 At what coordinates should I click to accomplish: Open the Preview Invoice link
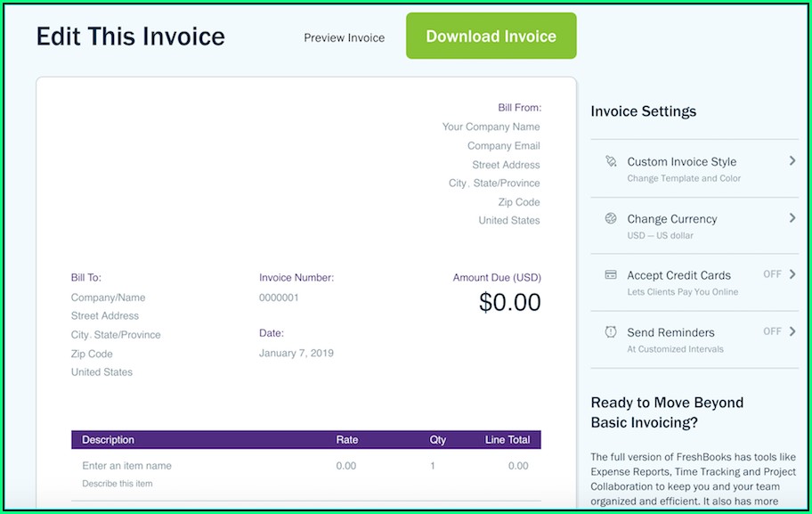[344, 38]
